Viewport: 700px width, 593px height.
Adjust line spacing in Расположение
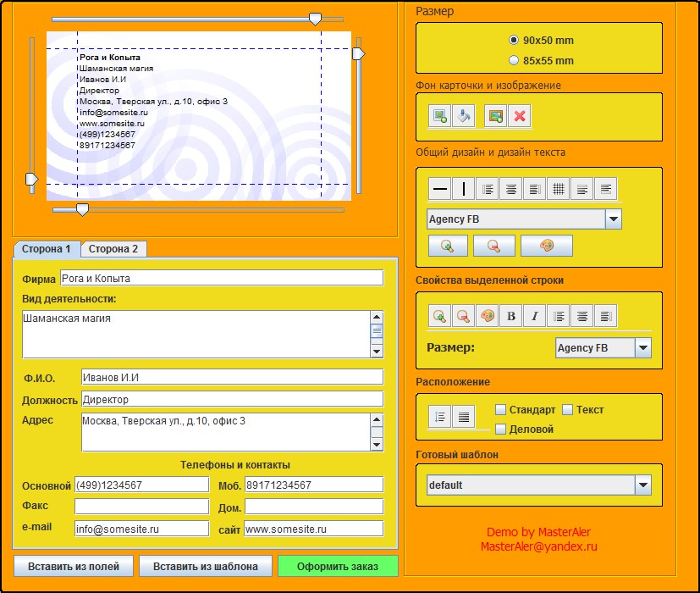[440, 417]
